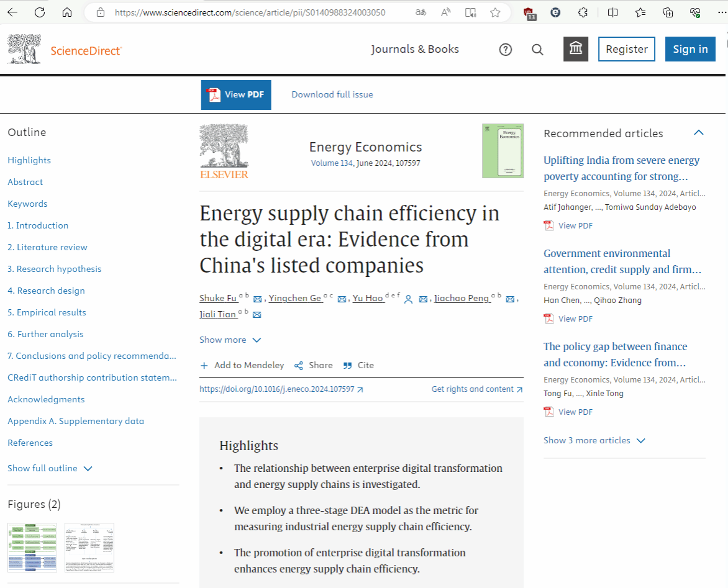Expand Show more author details
Screen dimensions: 728x588
click(230, 340)
